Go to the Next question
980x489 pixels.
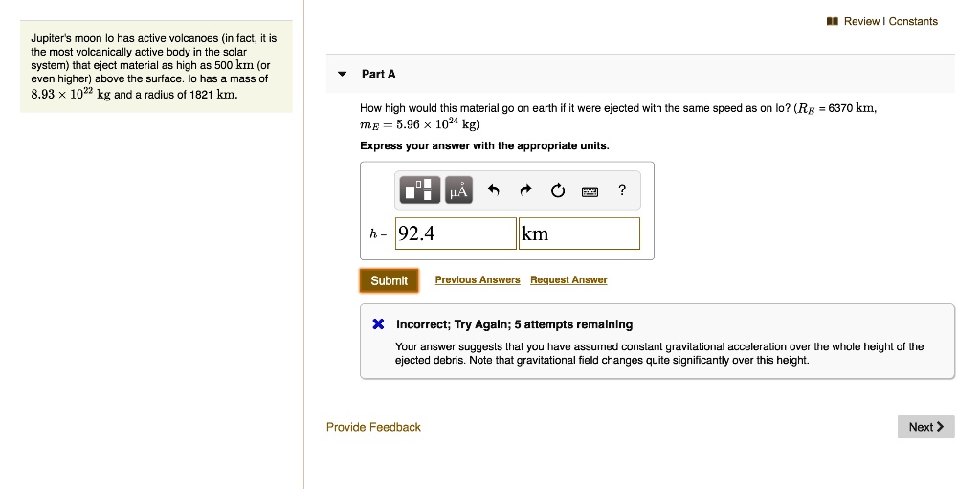click(926, 427)
